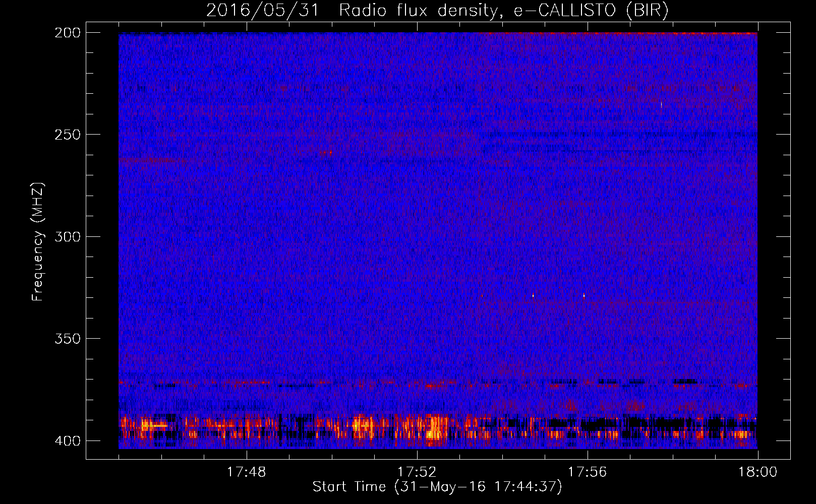Screen dimensions: 816x504
Task: Click the 'Frequency (MHZ)' axis label
Action: point(38,241)
